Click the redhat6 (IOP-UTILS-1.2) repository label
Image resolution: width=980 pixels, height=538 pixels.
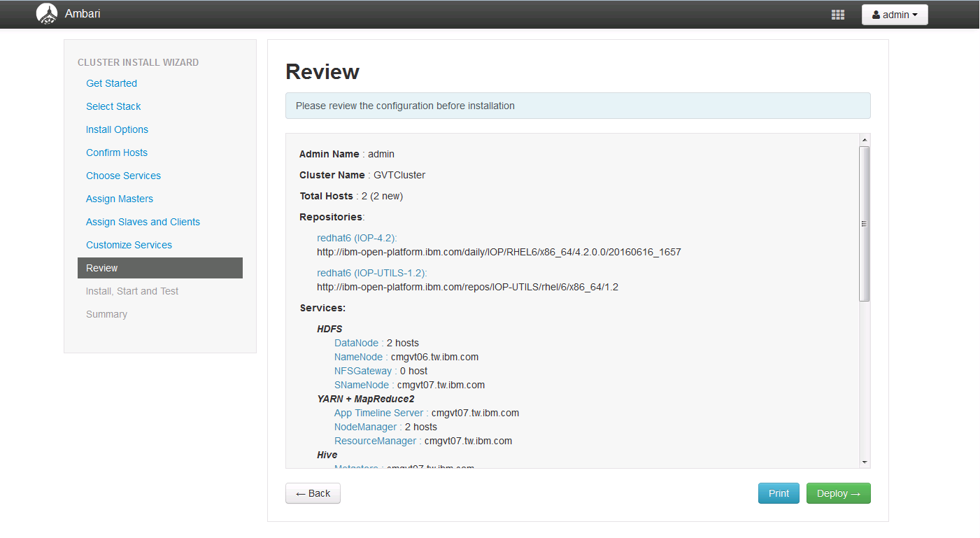371,273
